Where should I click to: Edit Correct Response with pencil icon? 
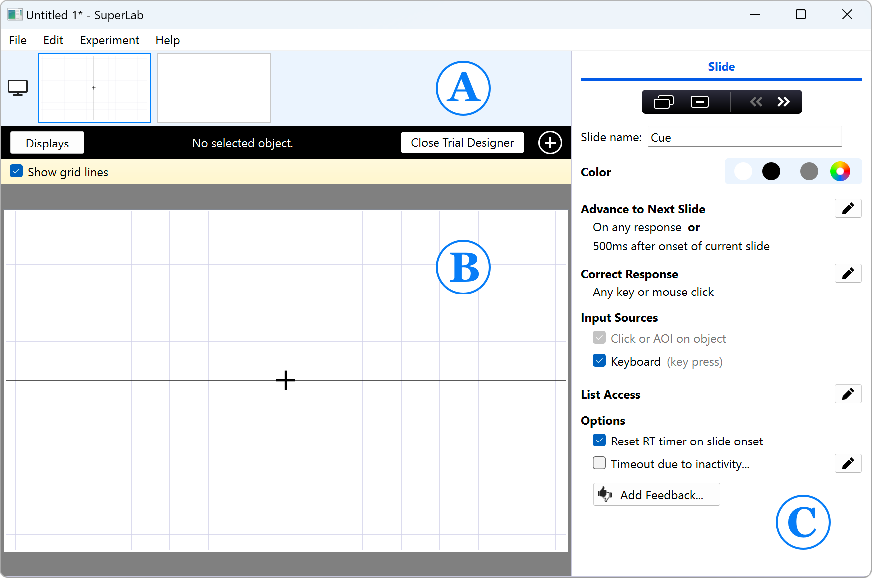(x=848, y=273)
